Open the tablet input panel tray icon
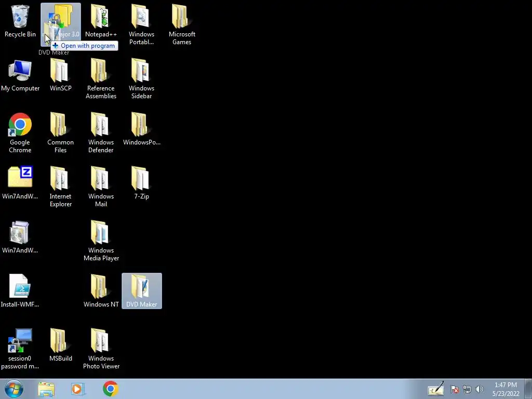532x399 pixels. click(x=436, y=389)
